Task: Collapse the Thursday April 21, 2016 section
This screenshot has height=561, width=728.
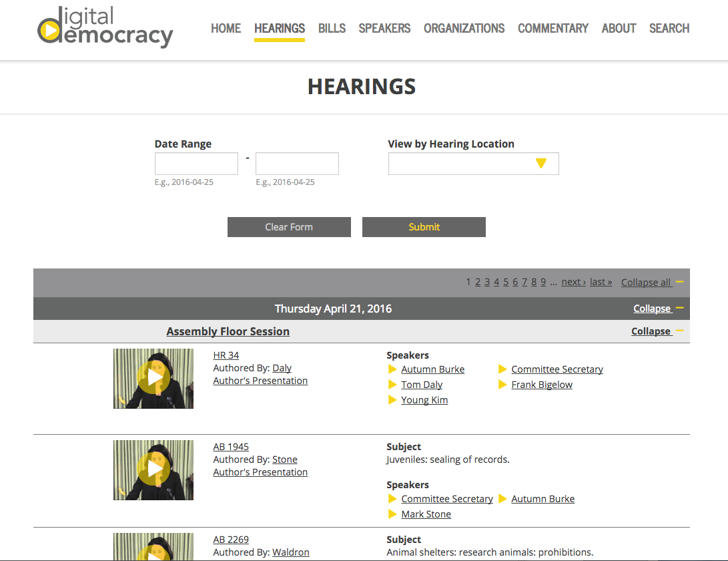Action: pyautogui.click(x=658, y=308)
